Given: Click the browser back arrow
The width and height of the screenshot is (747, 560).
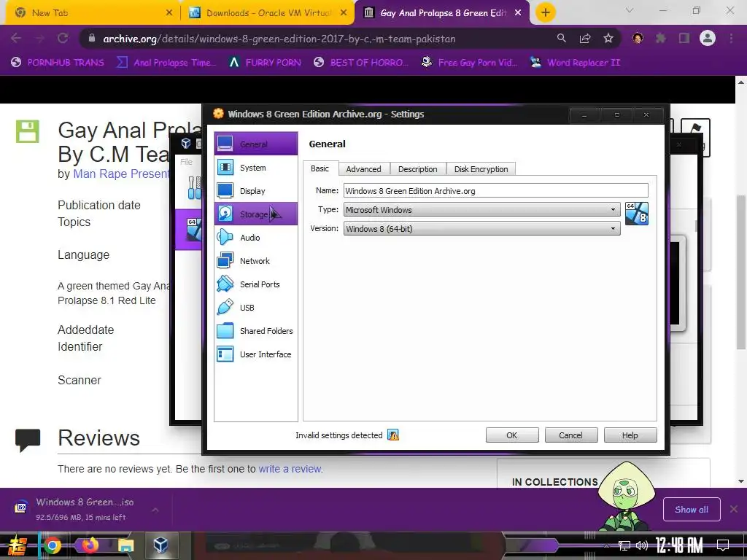Looking at the screenshot, I should coord(16,39).
